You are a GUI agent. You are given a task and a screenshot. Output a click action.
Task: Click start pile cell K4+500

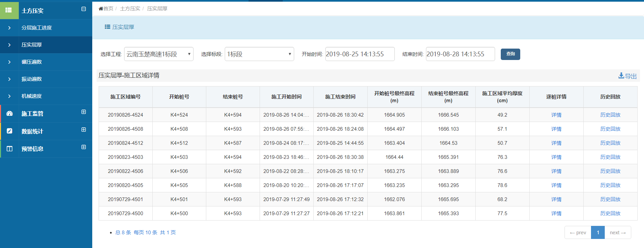coord(179,213)
